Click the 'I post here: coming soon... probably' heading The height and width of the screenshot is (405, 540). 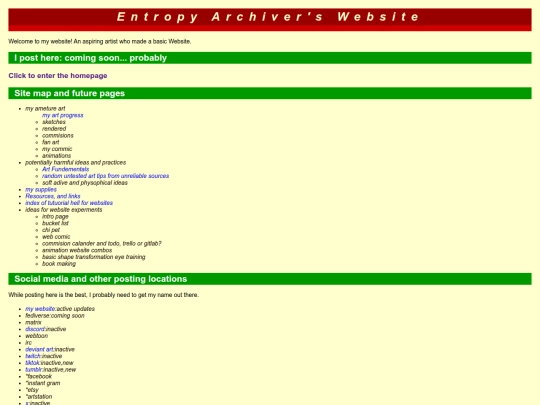270,58
